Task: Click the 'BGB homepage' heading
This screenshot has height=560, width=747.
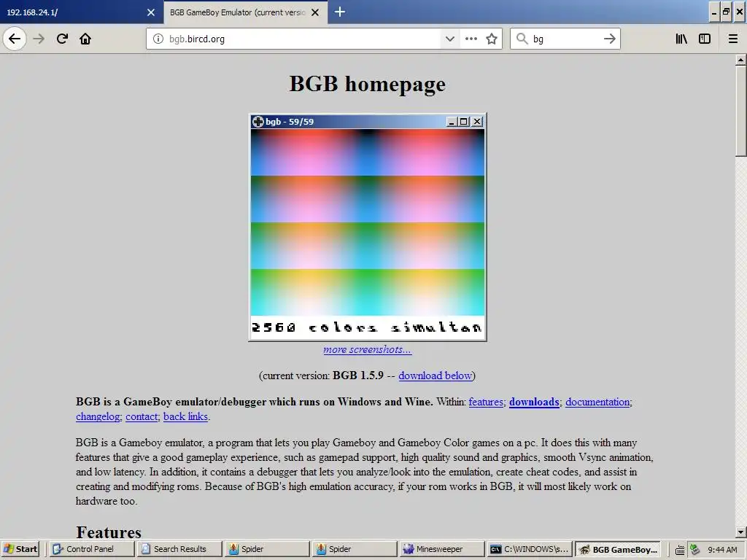Action: [368, 85]
